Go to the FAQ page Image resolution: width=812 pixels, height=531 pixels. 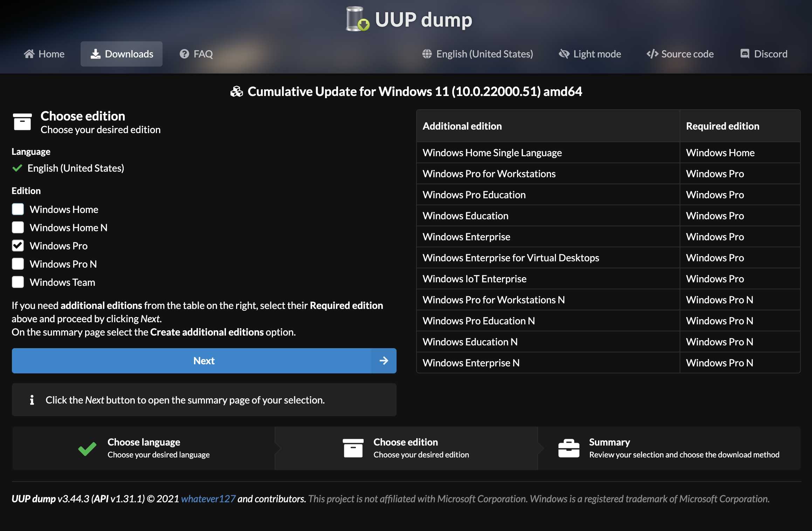click(196, 54)
